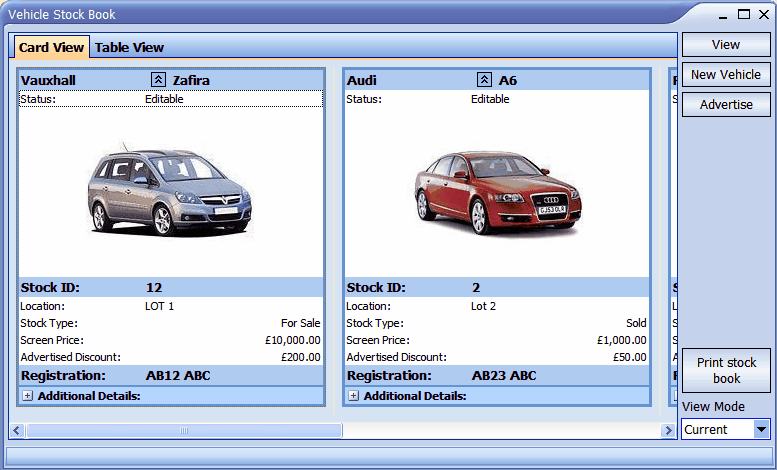Click registration AB12 ABC
The height and width of the screenshot is (470, 777).
[178, 376]
